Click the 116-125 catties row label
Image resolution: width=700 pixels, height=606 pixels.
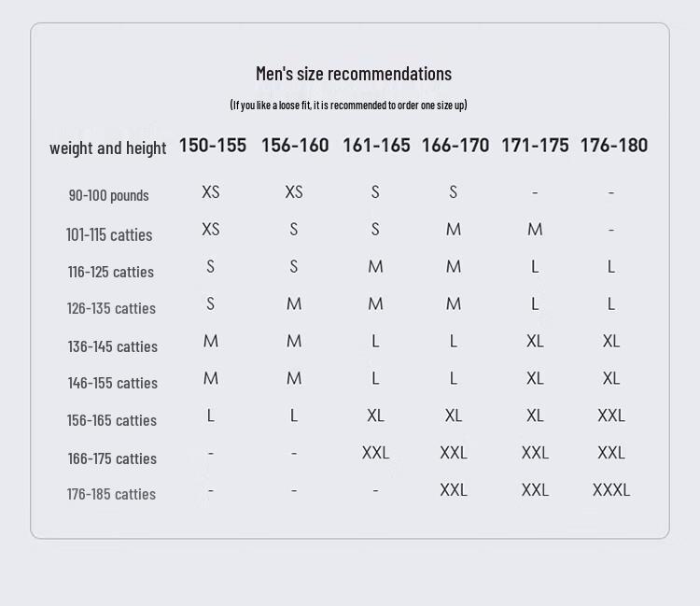(110, 272)
